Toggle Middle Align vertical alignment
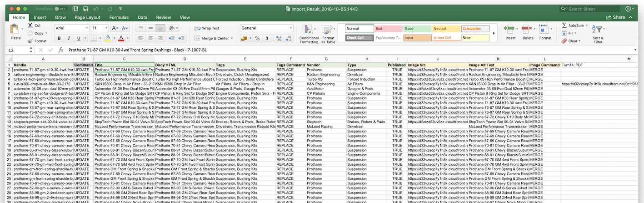Viewport: 644px width, 203px height. 150,28
